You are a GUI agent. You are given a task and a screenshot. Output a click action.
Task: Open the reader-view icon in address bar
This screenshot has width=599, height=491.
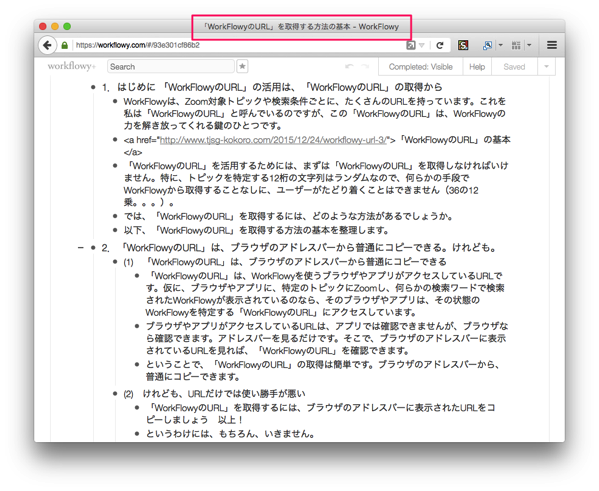coord(411,45)
